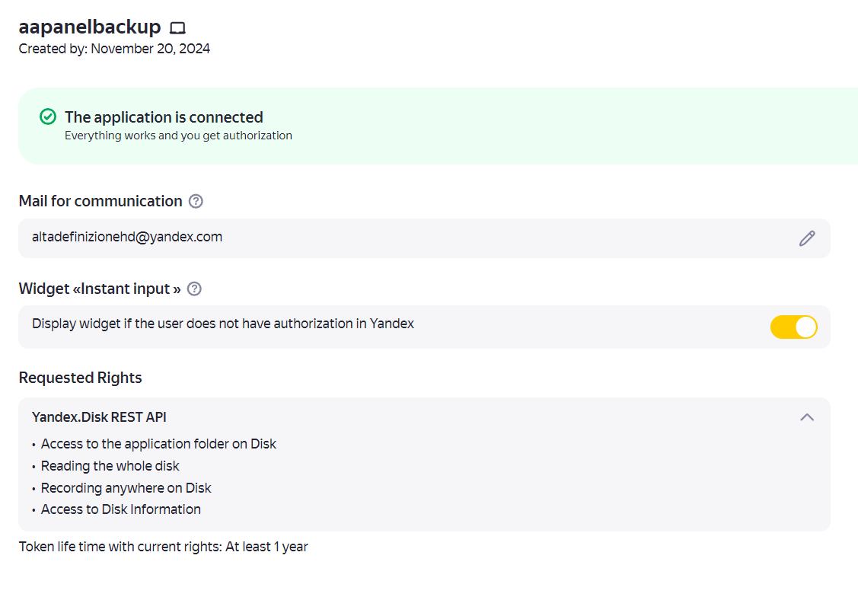
Task: Collapse the Yandex.Disk REST API section
Action: tap(807, 417)
